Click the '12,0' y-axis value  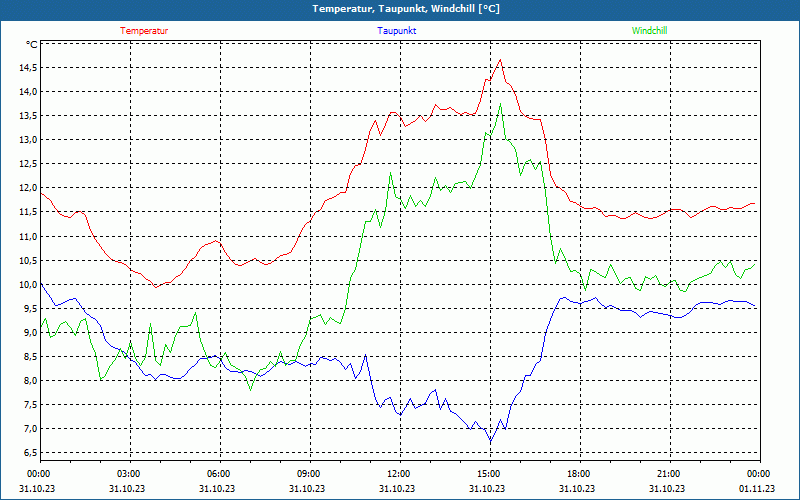[29, 188]
